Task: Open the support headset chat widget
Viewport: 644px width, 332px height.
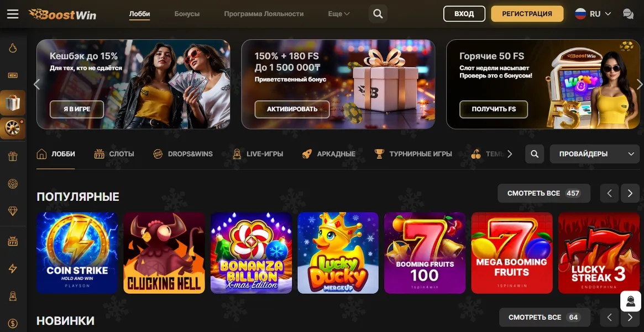Action: click(630, 301)
